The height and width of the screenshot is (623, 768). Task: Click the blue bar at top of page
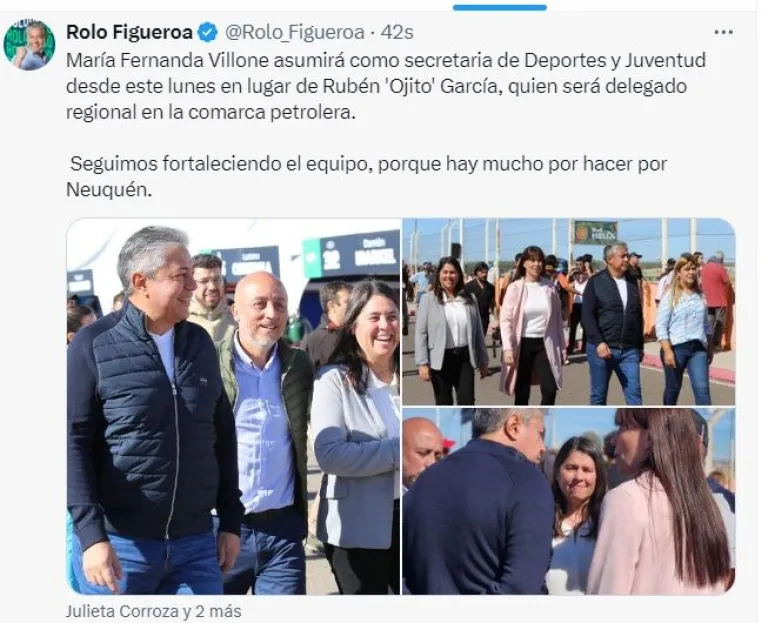point(500,7)
